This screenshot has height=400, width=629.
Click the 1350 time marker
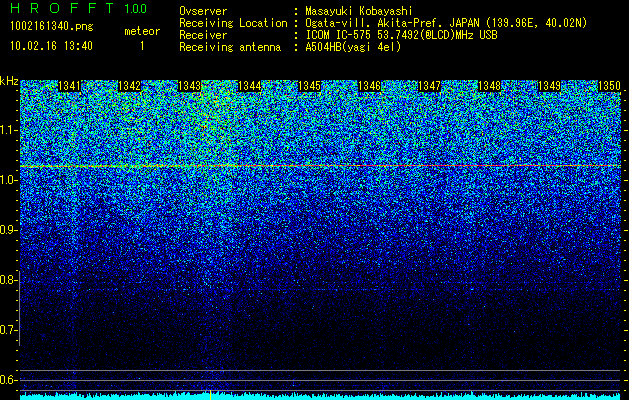point(609,86)
